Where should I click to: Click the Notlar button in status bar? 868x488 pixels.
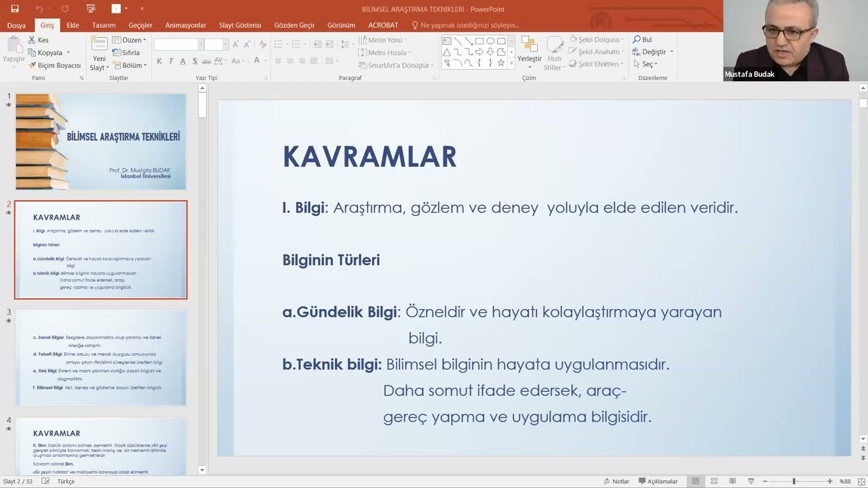pos(616,481)
